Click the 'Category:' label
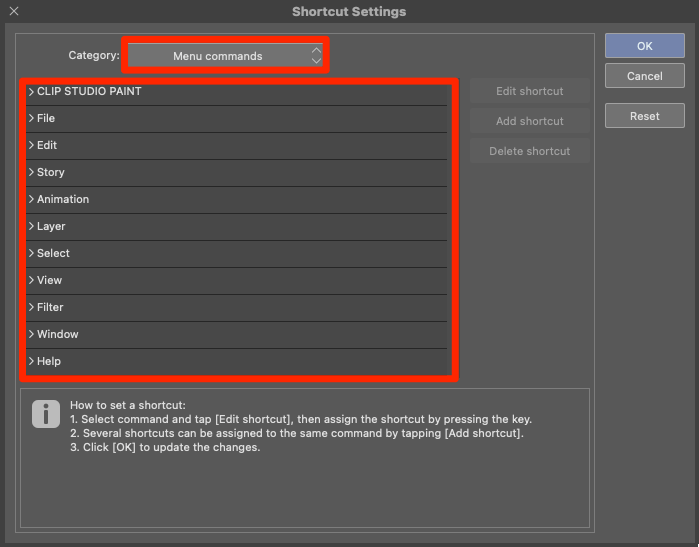The image size is (699, 547). tap(94, 55)
